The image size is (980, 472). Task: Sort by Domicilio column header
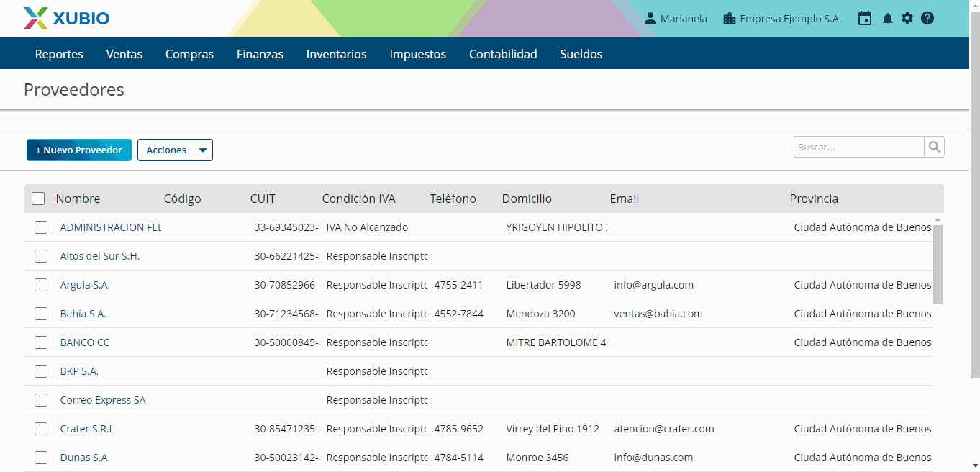click(x=527, y=199)
